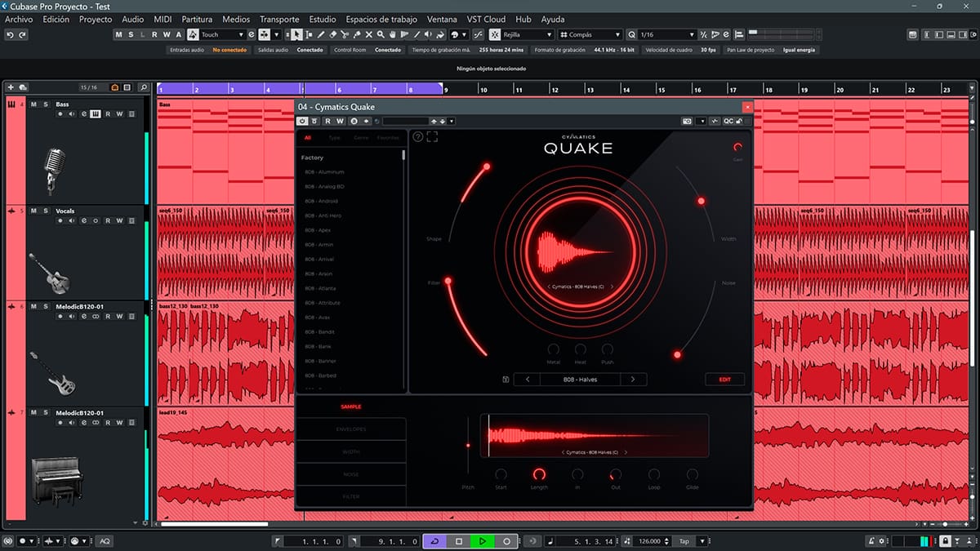980x551 pixels.
Task: Open the NOISE section in Quake
Action: point(351,473)
